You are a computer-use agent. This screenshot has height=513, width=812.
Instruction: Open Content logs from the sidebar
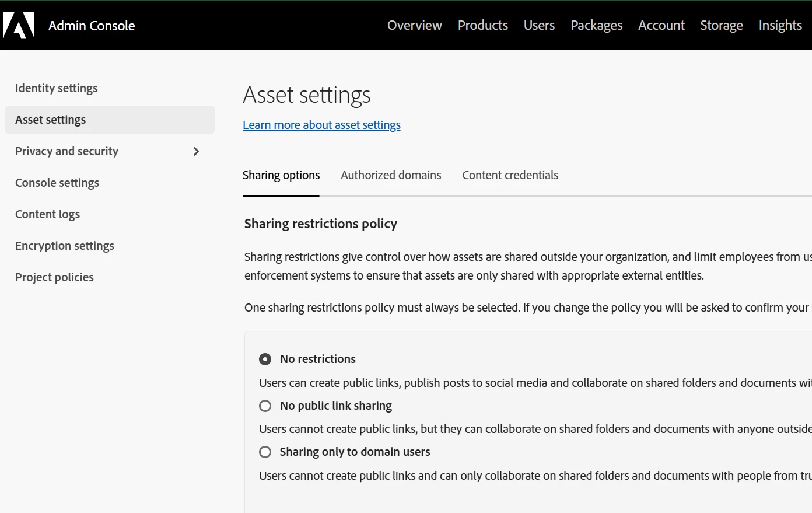[48, 214]
